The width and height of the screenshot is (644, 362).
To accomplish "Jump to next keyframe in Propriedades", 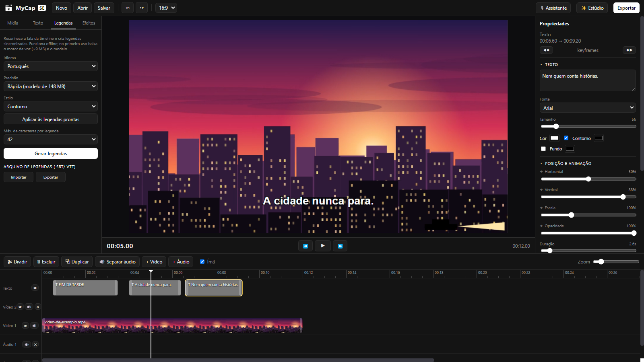I will coord(629,50).
